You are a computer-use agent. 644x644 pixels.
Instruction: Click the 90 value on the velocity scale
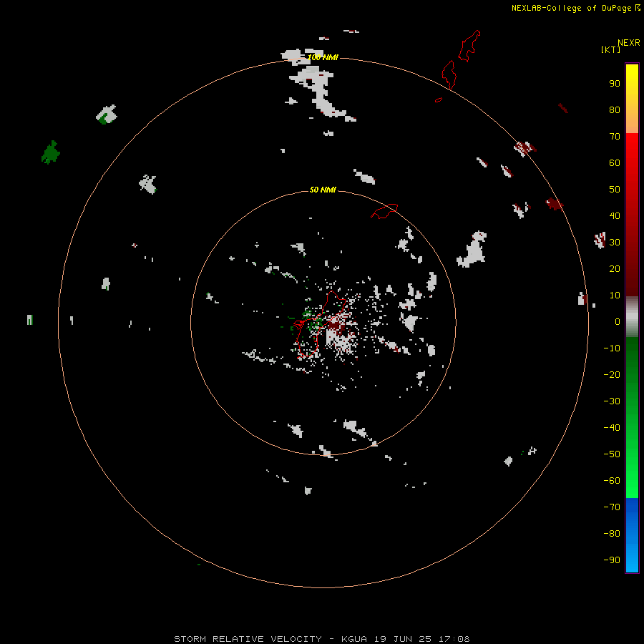coord(615,84)
